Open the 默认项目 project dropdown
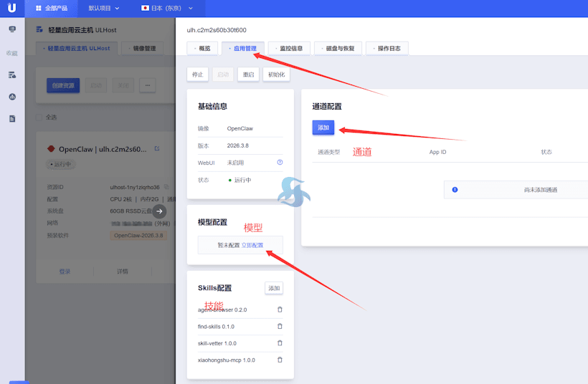588x384 pixels. [104, 9]
